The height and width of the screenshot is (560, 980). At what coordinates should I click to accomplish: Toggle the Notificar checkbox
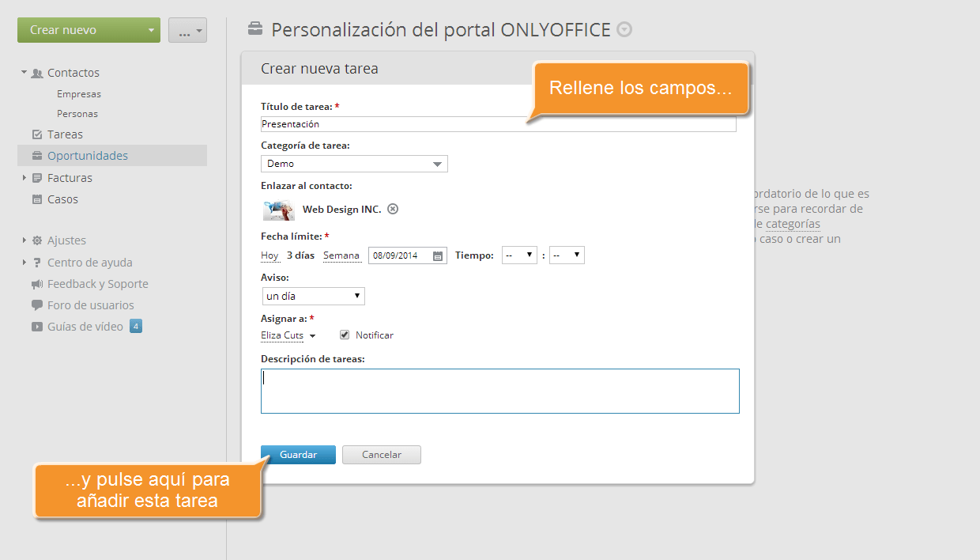[x=345, y=335]
